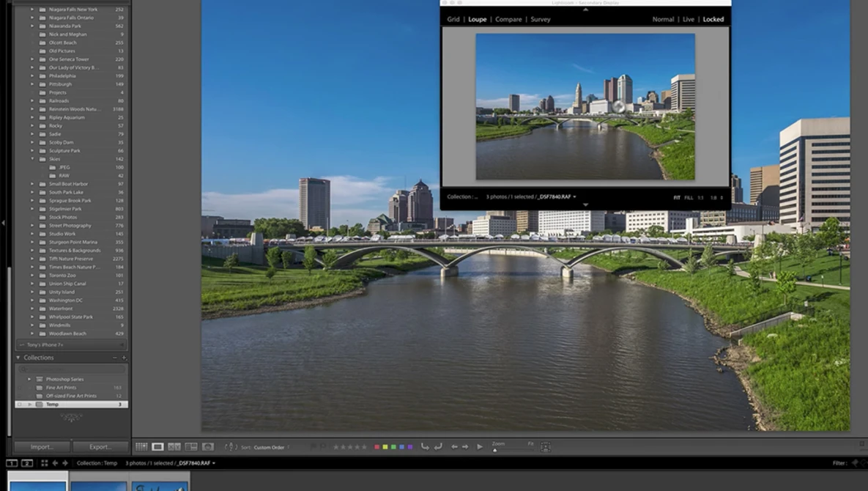868x491 pixels.
Task: Apply green color label swatch
Action: (393, 447)
